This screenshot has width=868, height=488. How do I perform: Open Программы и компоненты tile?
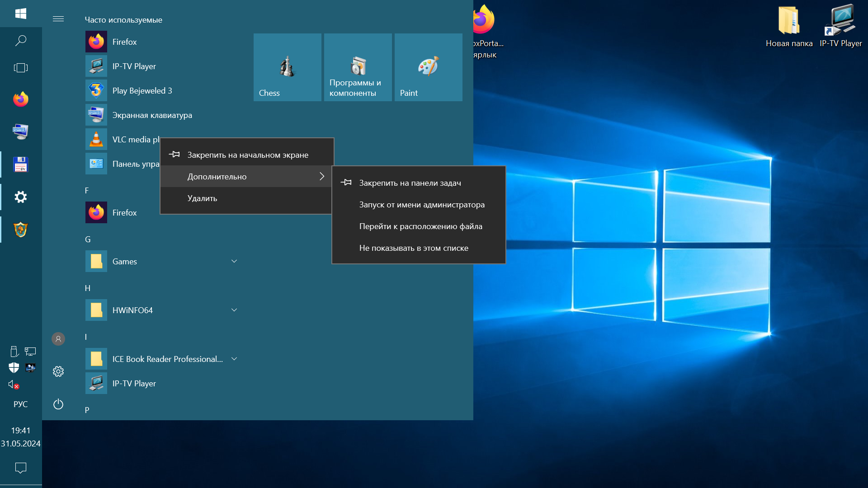click(x=358, y=67)
